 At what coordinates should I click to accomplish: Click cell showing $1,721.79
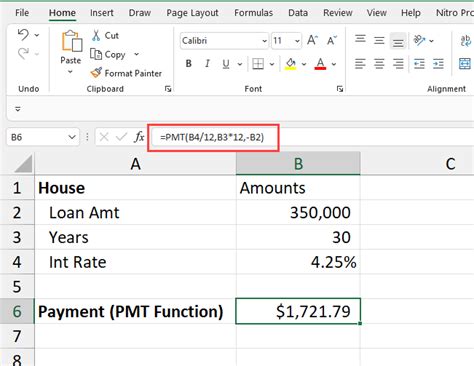pos(298,311)
